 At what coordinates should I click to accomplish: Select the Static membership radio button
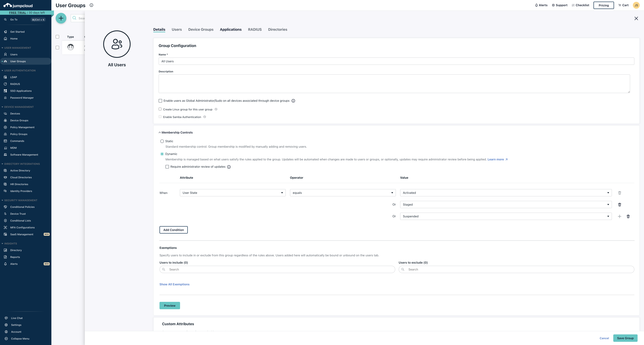pos(162,141)
